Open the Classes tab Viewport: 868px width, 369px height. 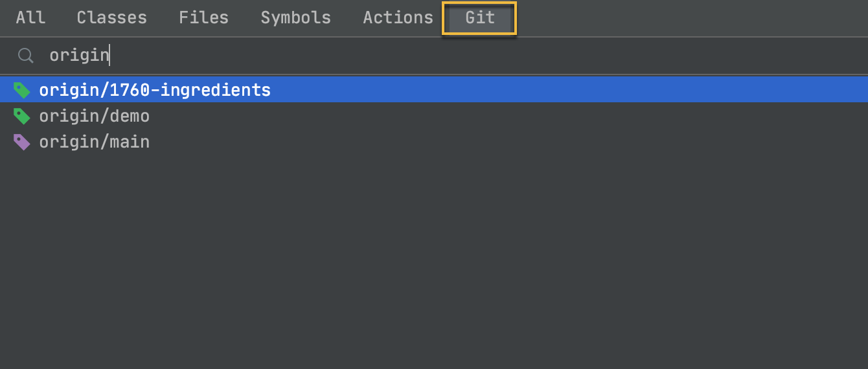pos(111,17)
